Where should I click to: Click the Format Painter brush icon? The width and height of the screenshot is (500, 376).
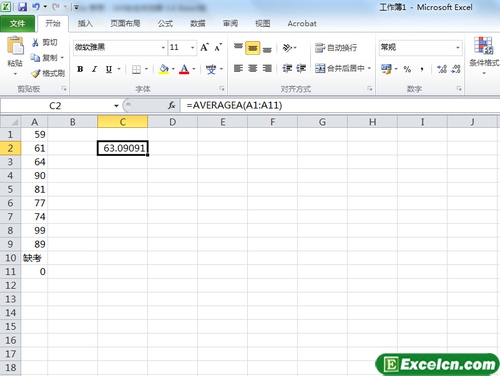click(x=36, y=73)
